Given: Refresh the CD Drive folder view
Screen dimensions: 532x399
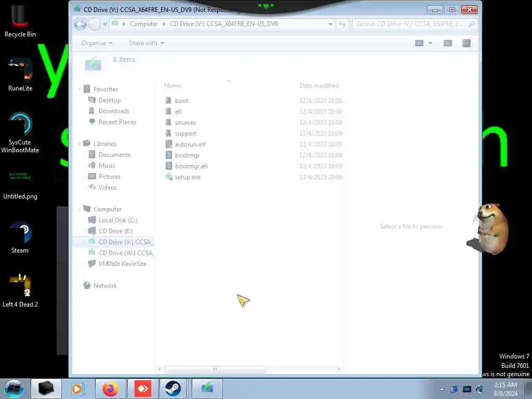Looking at the screenshot, I should point(342,24).
